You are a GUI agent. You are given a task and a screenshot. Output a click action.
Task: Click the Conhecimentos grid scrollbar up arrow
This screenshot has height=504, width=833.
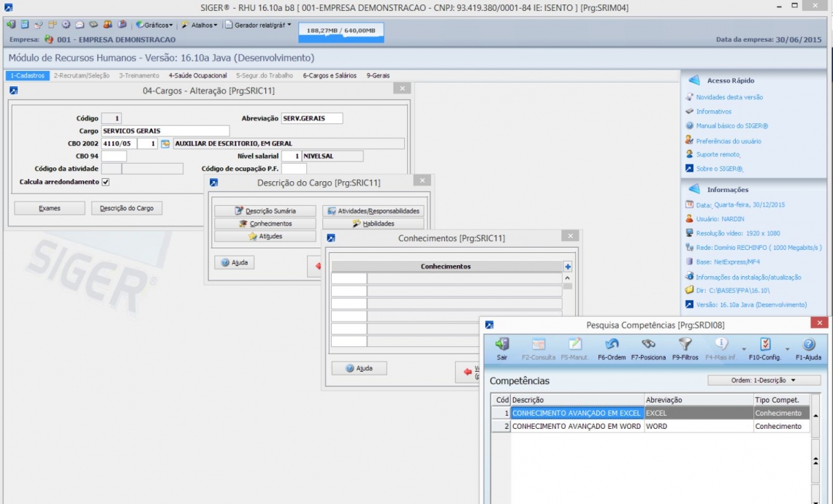click(x=567, y=278)
